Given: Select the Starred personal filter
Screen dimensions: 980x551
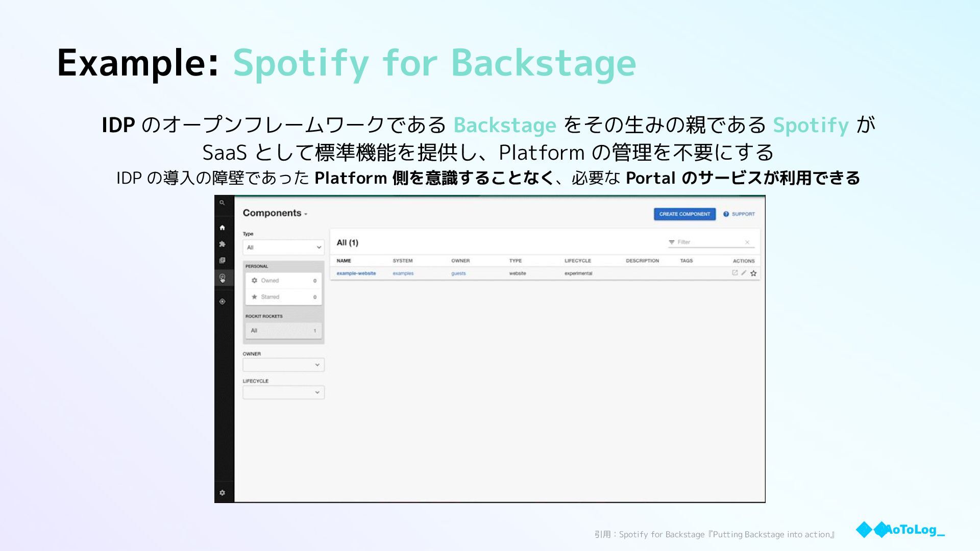Looking at the screenshot, I should click(x=283, y=297).
